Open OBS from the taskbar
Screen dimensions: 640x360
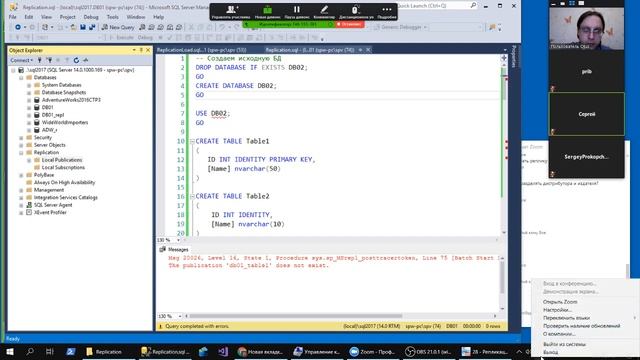[428, 351]
